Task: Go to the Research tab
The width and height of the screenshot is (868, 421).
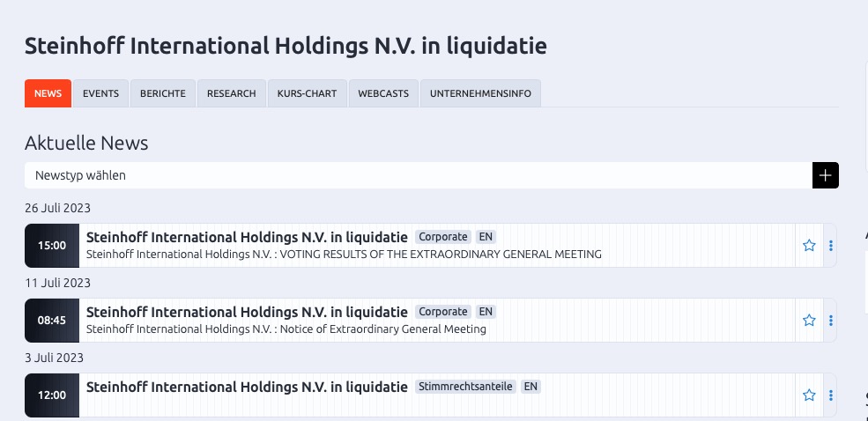Action: (x=232, y=93)
